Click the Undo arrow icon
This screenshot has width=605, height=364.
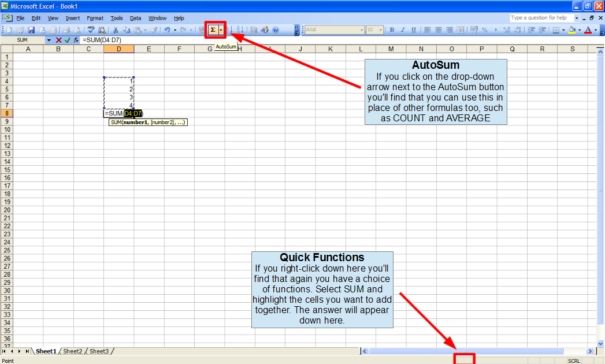(167, 29)
